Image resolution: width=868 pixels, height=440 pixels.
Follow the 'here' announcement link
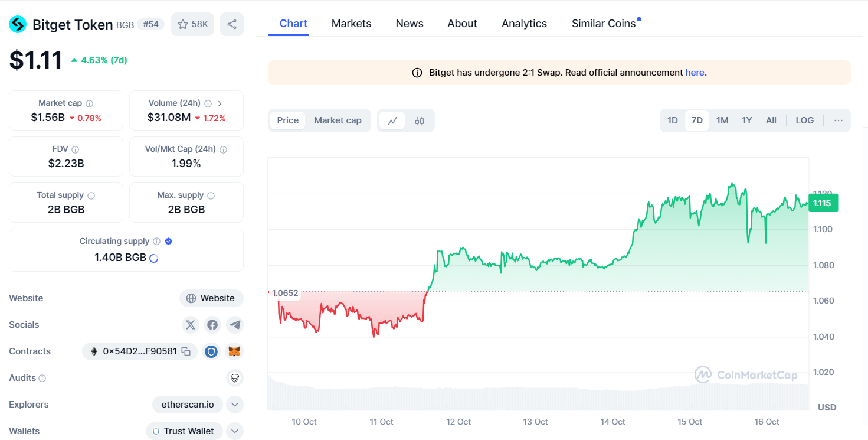[695, 73]
